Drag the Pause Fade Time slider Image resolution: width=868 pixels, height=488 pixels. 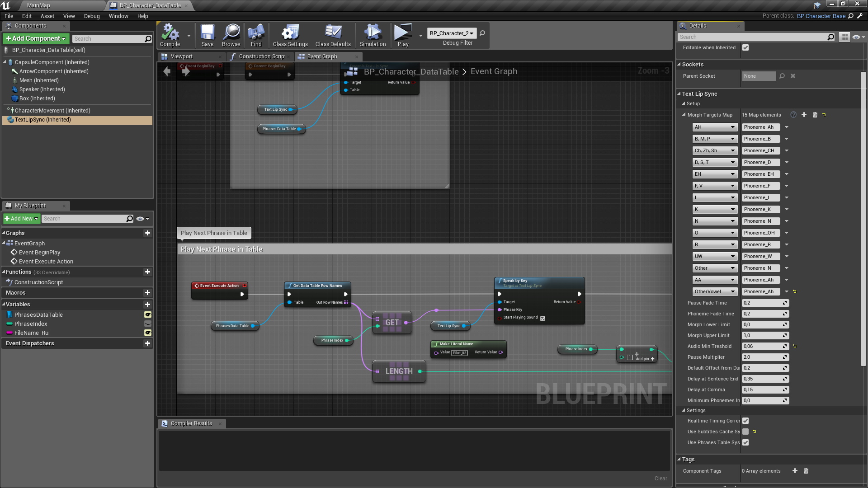[764, 303]
